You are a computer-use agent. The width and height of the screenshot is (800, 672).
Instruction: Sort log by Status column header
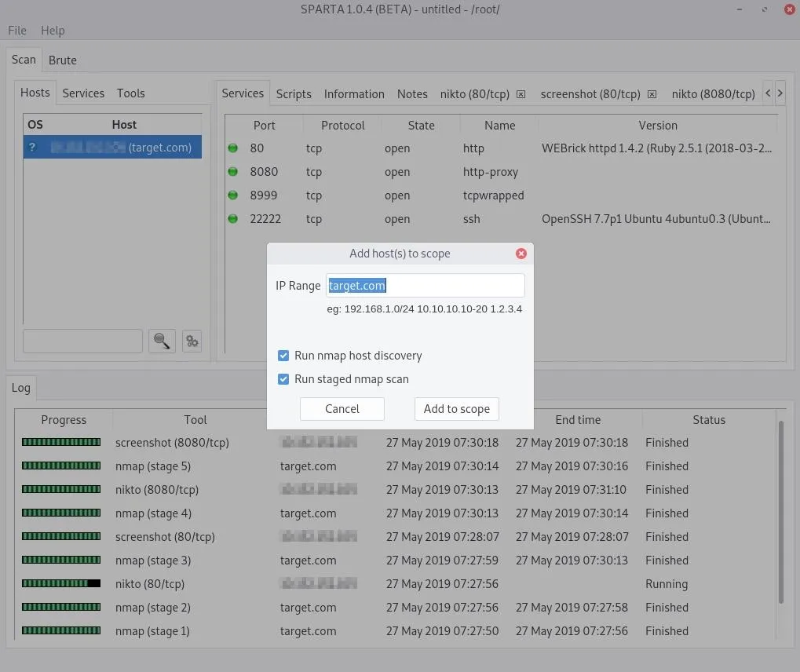click(x=709, y=420)
